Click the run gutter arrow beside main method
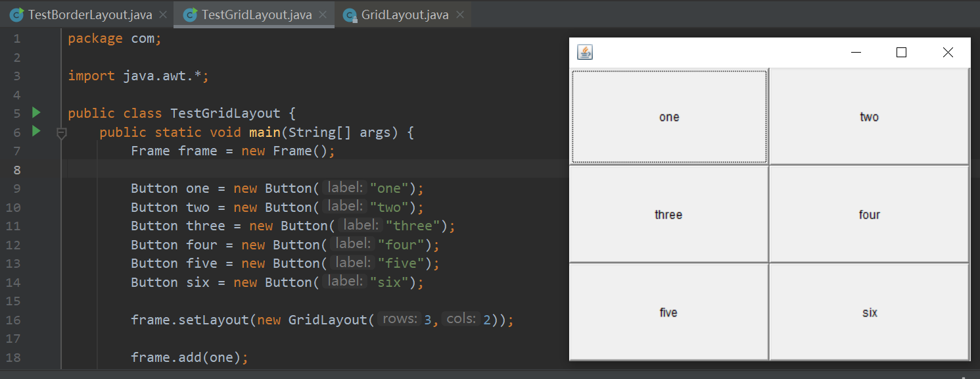 tap(37, 132)
